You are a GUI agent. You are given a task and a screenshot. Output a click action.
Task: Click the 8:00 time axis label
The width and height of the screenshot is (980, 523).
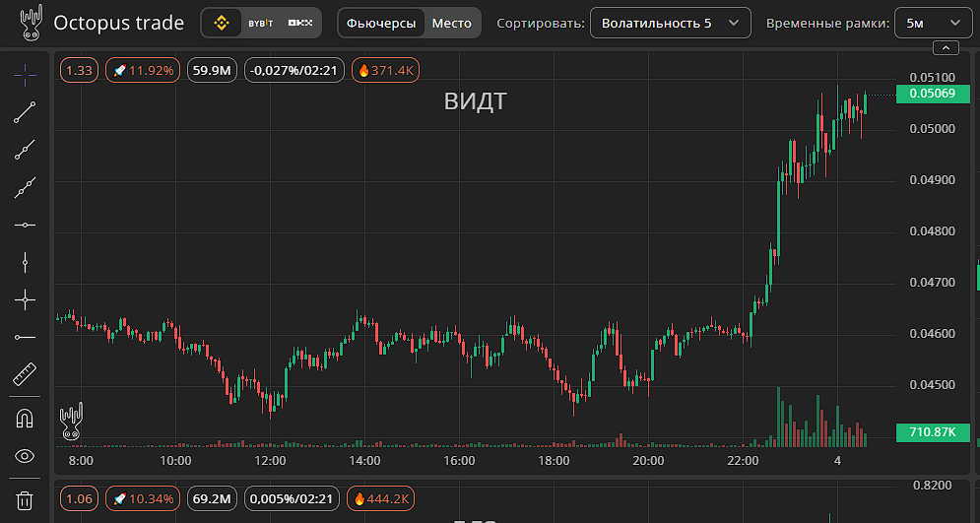81,461
